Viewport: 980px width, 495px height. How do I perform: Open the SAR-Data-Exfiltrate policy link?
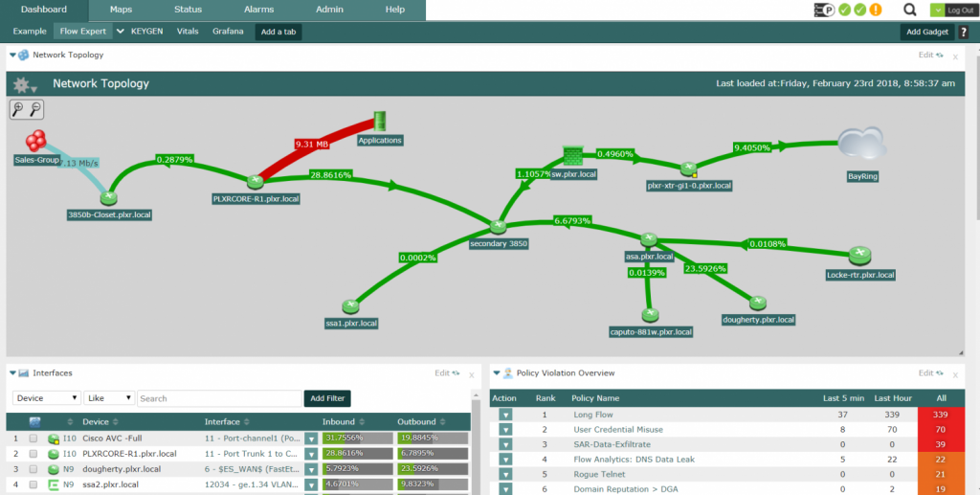point(612,444)
